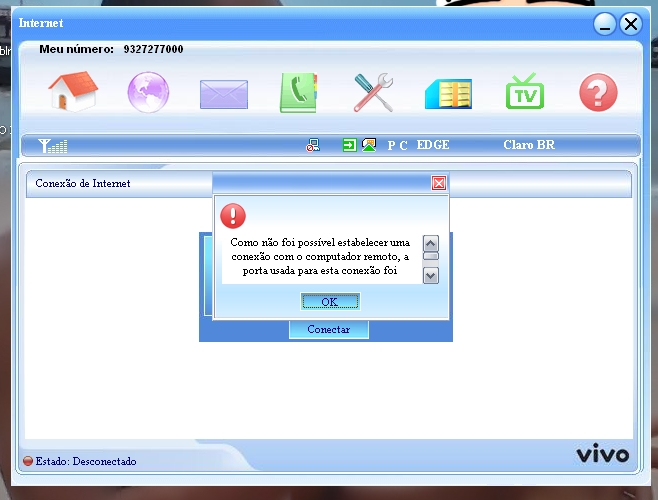Click the error message text
Screen dimensions: 658x500
(320, 257)
